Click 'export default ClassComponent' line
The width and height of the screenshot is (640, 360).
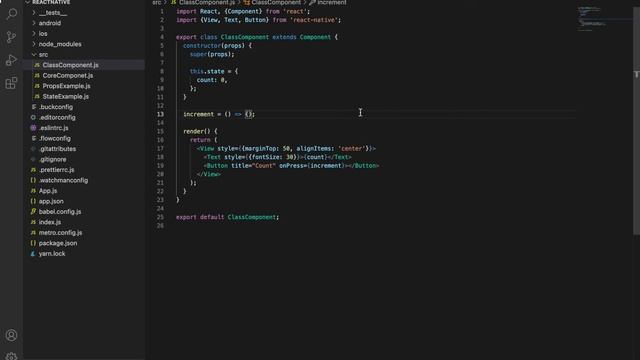point(227,217)
